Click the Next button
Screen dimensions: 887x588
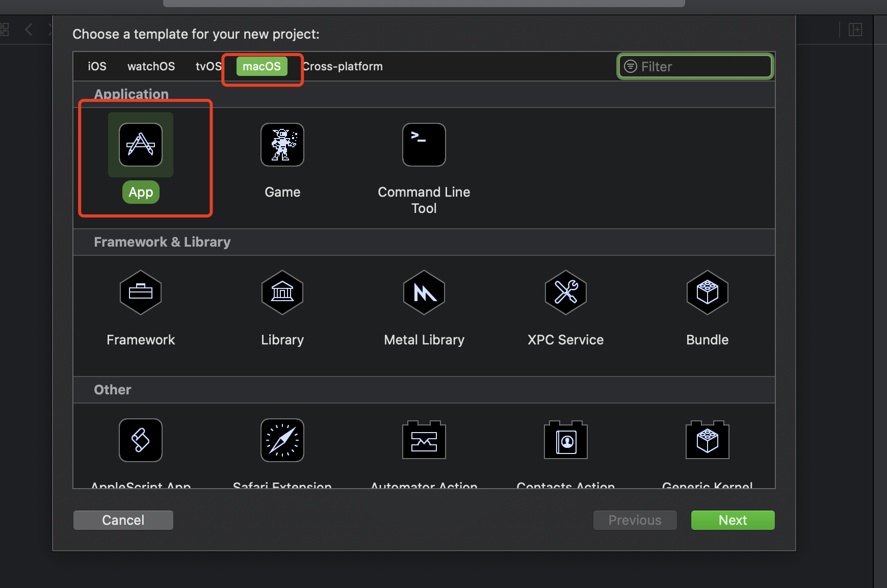tap(733, 520)
